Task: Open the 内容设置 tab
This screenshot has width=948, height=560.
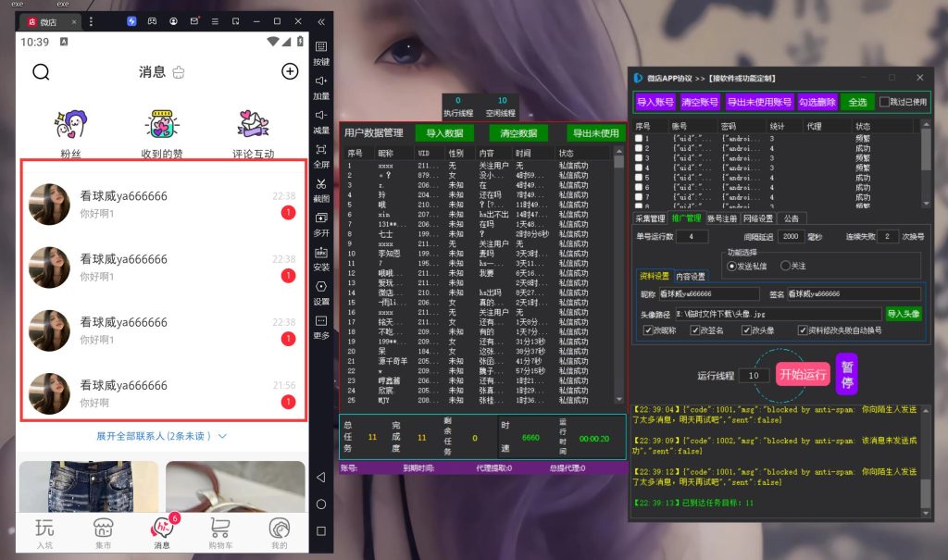Action: point(691,277)
